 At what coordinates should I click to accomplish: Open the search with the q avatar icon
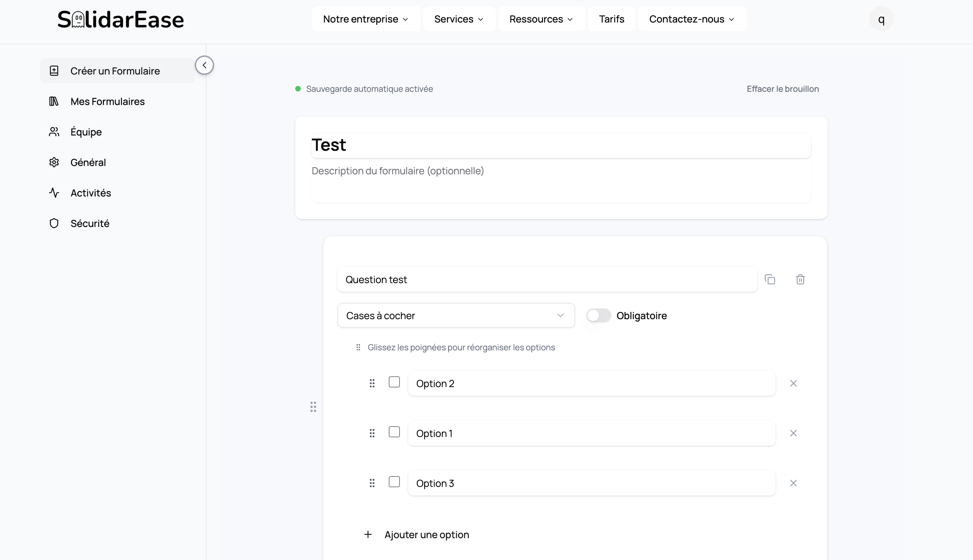(881, 18)
